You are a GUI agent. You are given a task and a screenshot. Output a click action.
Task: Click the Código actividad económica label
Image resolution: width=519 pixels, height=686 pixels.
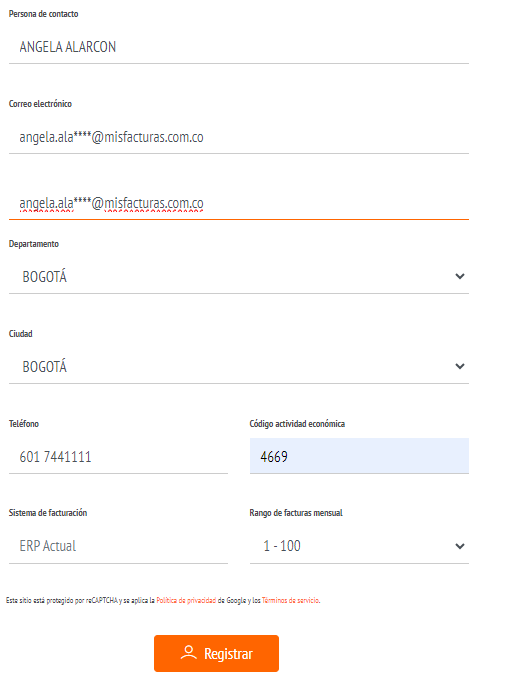pos(297,424)
